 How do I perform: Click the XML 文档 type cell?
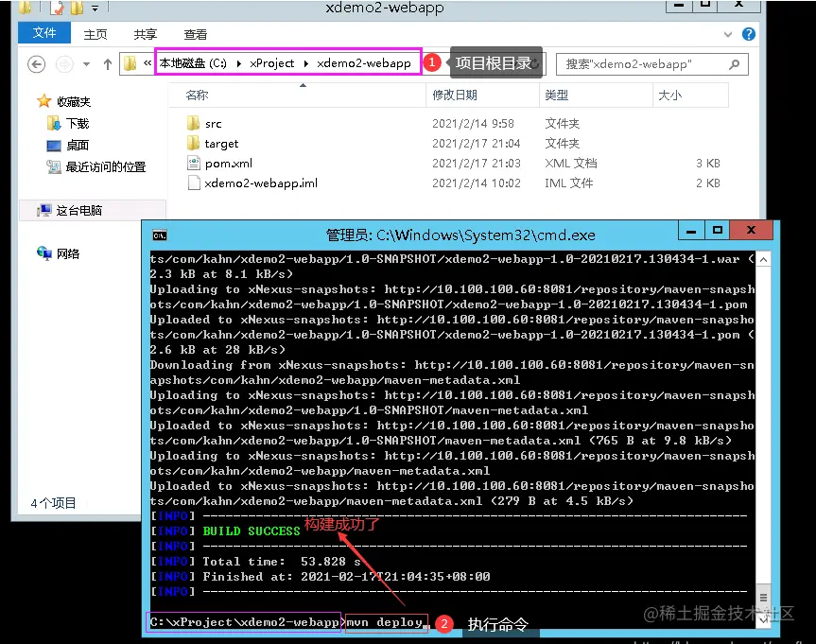(571, 163)
